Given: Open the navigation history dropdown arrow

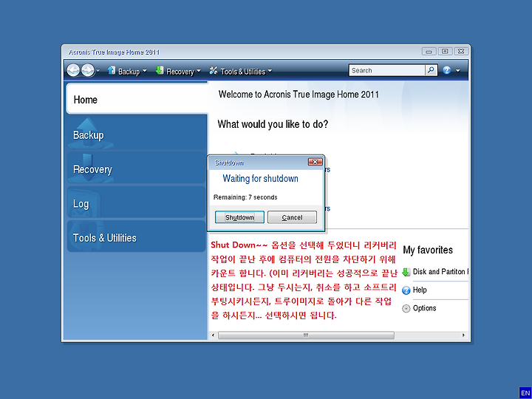Looking at the screenshot, I should 98,71.
